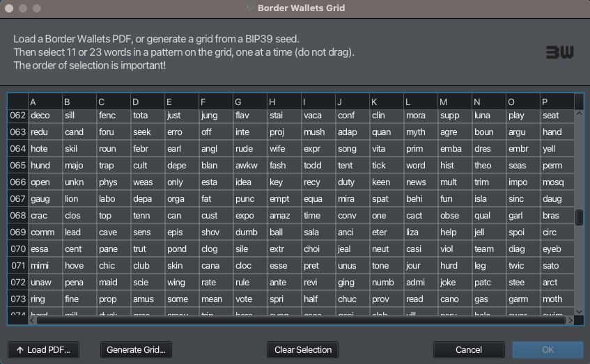590x364 pixels.
Task: Cancel the Border Wallets Grid dialog
Action: coord(469,349)
